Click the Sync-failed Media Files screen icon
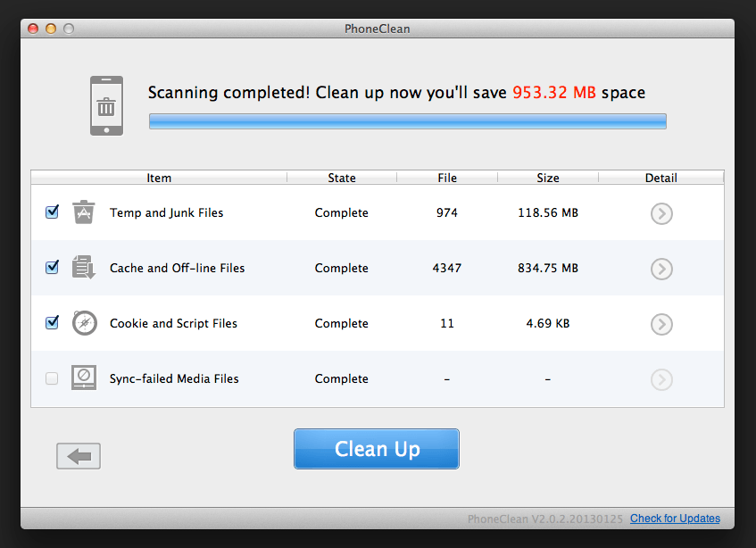Image resolution: width=756 pixels, height=548 pixels. (84, 378)
